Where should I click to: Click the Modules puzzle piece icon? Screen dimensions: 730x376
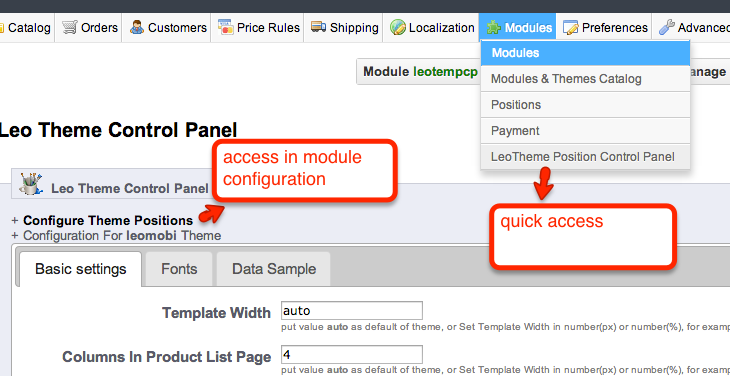click(493, 27)
